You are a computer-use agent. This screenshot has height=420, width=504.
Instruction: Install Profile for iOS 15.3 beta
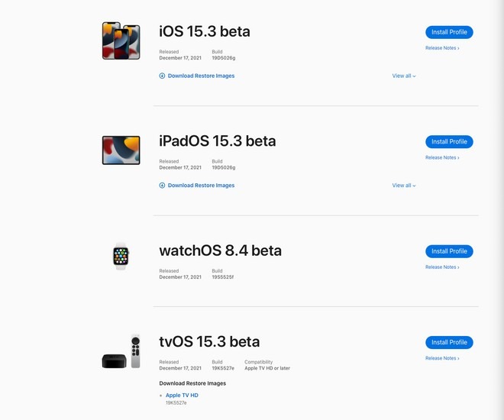pyautogui.click(x=449, y=32)
